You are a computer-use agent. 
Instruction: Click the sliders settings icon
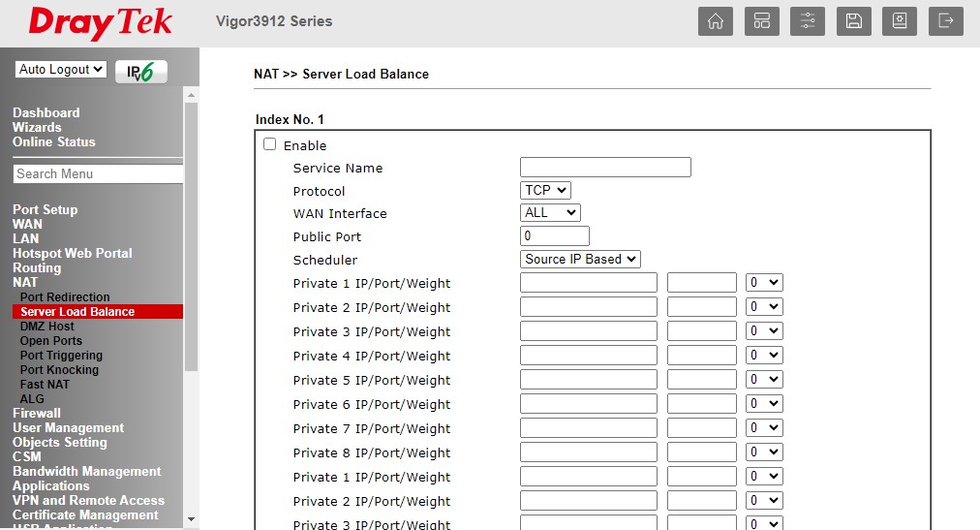tap(808, 21)
